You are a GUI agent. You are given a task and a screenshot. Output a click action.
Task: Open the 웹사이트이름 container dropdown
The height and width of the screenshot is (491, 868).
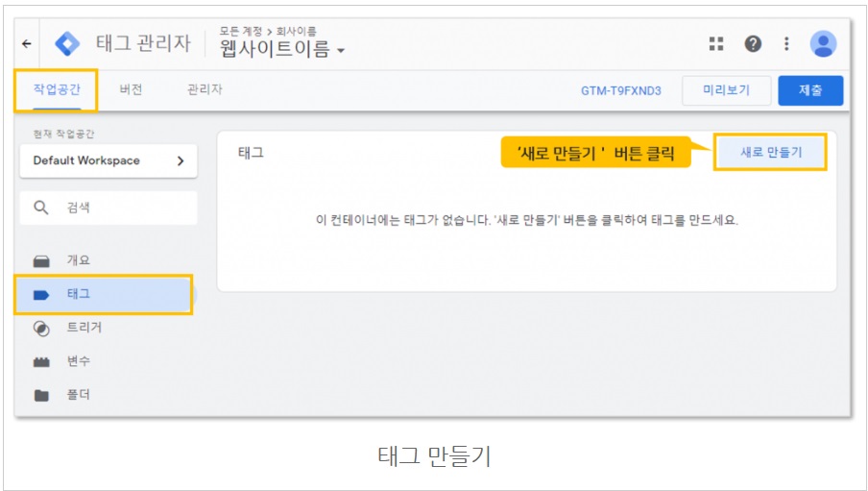[282, 49]
